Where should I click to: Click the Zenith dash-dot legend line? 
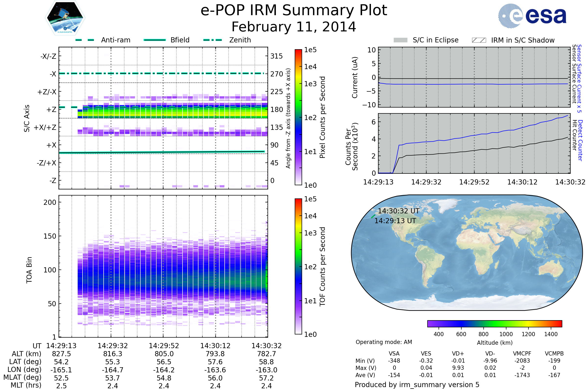point(213,40)
